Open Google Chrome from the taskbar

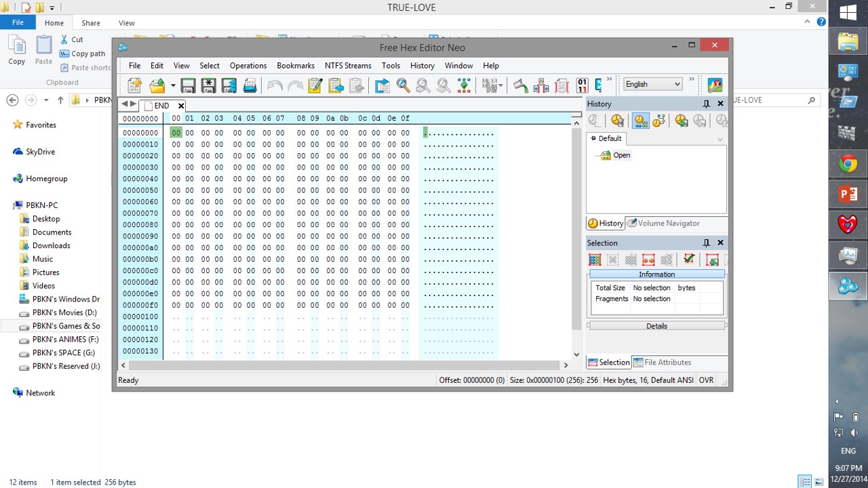[848, 164]
